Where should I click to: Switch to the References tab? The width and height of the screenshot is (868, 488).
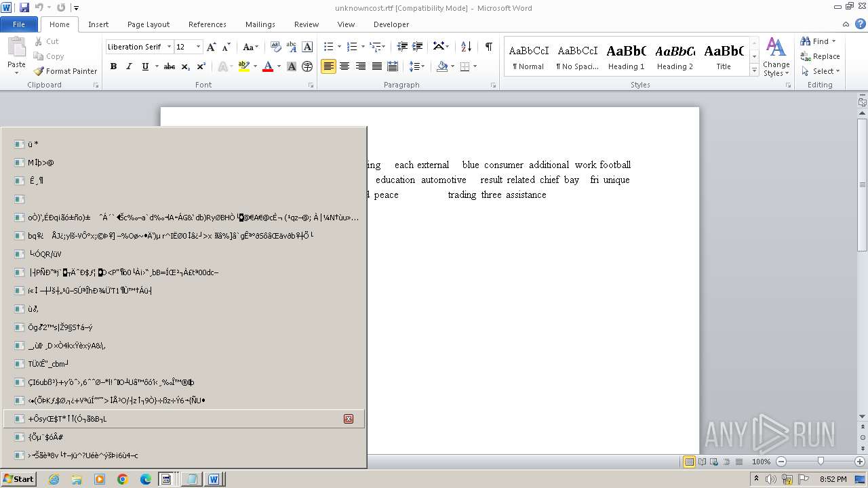[208, 24]
